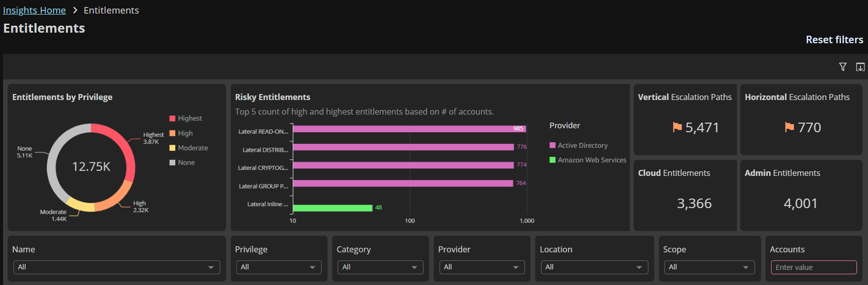This screenshot has width=868, height=285.
Task: Click the Risky Entitlements panel title
Action: coord(273,97)
